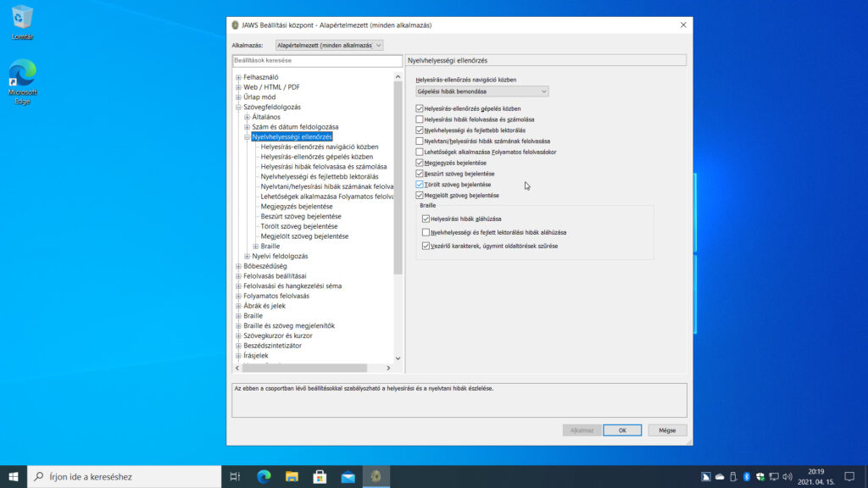Screen dimensions: 868x488
Task: Toggle Törölt szöveg bejelentése checkbox
Action: click(419, 184)
